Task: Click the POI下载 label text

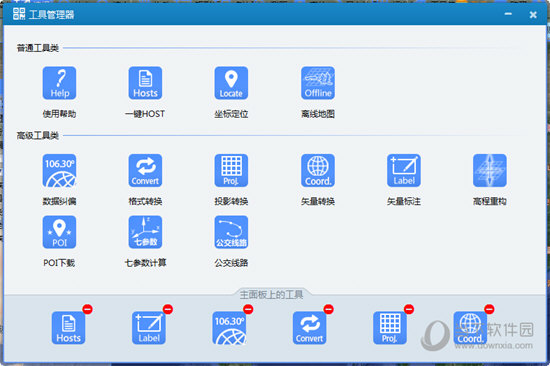Action: tap(59, 262)
